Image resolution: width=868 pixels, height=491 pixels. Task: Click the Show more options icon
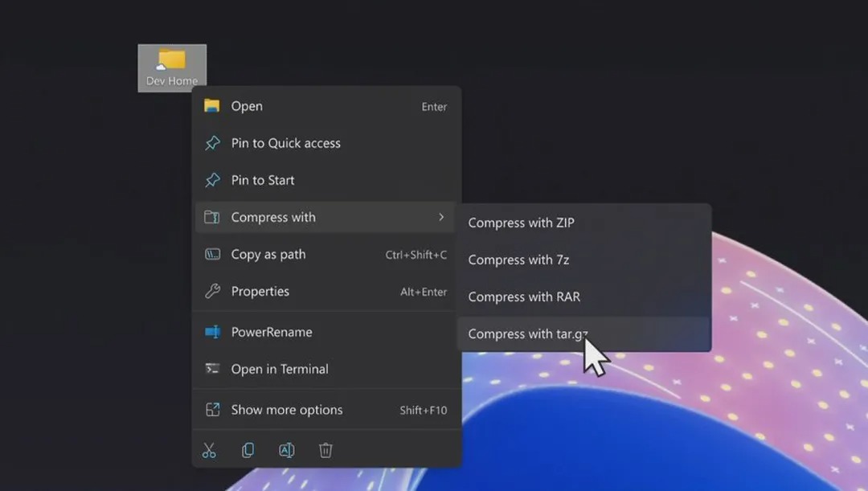pyautogui.click(x=212, y=410)
